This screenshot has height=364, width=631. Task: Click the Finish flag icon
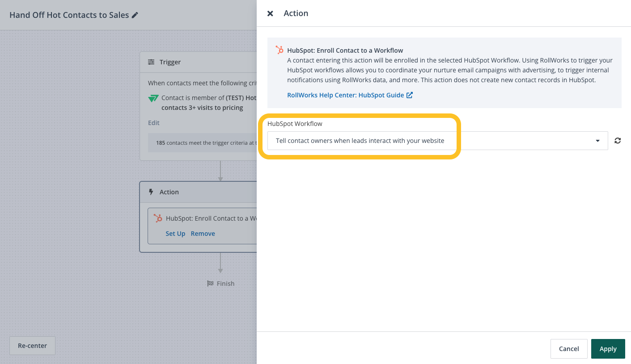click(210, 284)
